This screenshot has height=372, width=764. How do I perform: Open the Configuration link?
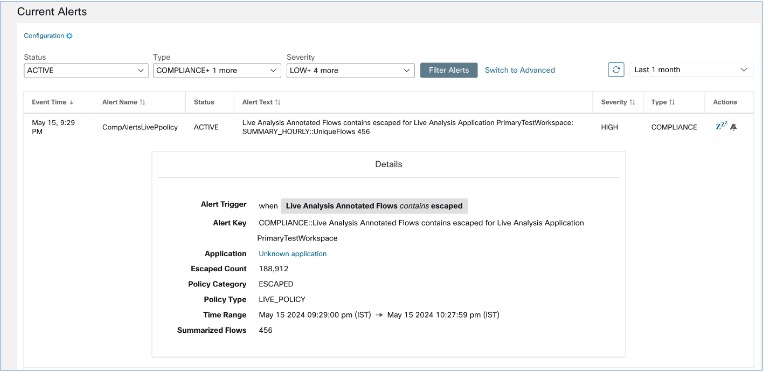[44, 36]
